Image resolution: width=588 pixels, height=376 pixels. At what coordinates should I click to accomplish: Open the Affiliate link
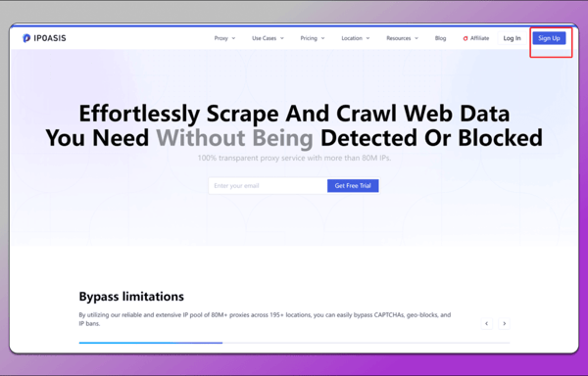click(476, 38)
